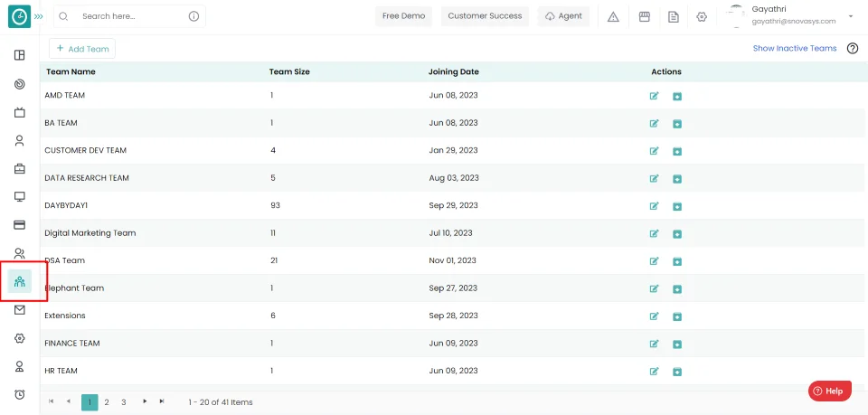Go to page 2 of teams
This screenshot has width=868, height=415.
[x=107, y=401]
